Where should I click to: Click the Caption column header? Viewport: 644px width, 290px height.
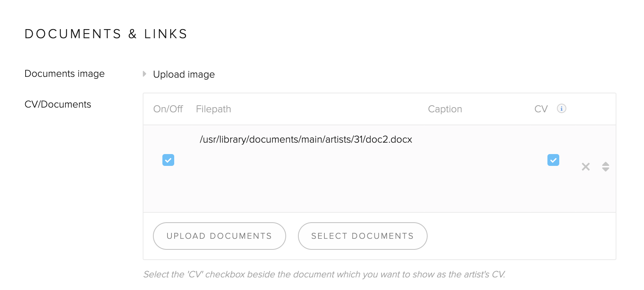[445, 109]
